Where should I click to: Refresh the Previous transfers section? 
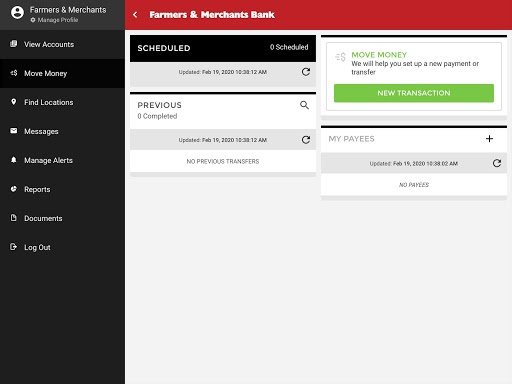pos(306,140)
